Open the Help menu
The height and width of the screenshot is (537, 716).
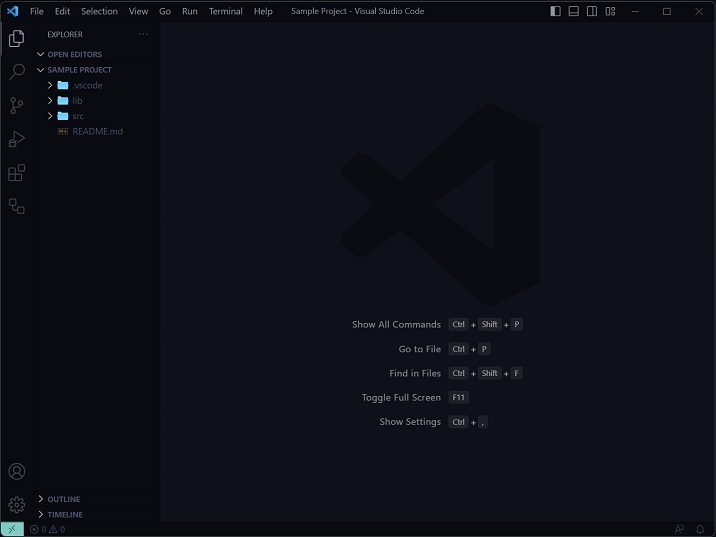263,11
